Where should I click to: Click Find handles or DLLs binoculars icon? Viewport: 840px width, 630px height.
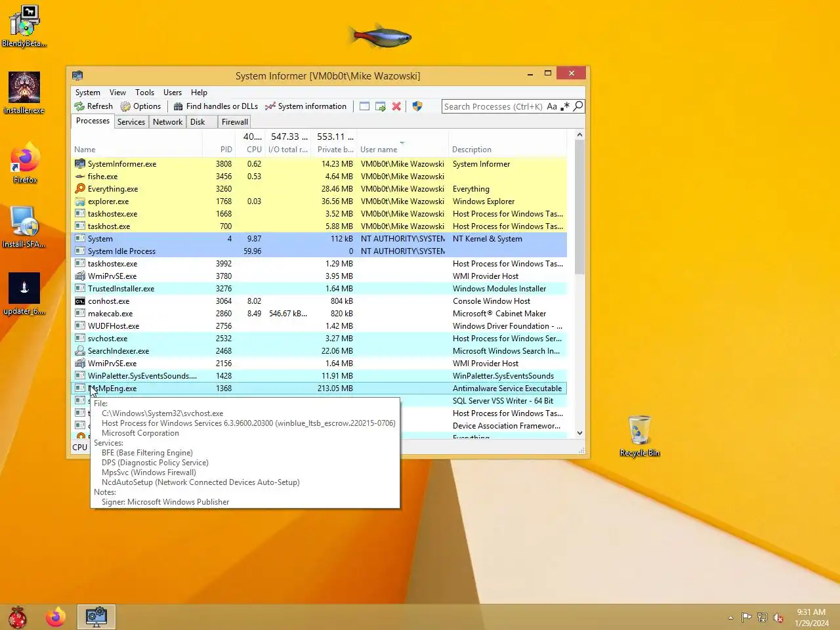click(x=178, y=106)
